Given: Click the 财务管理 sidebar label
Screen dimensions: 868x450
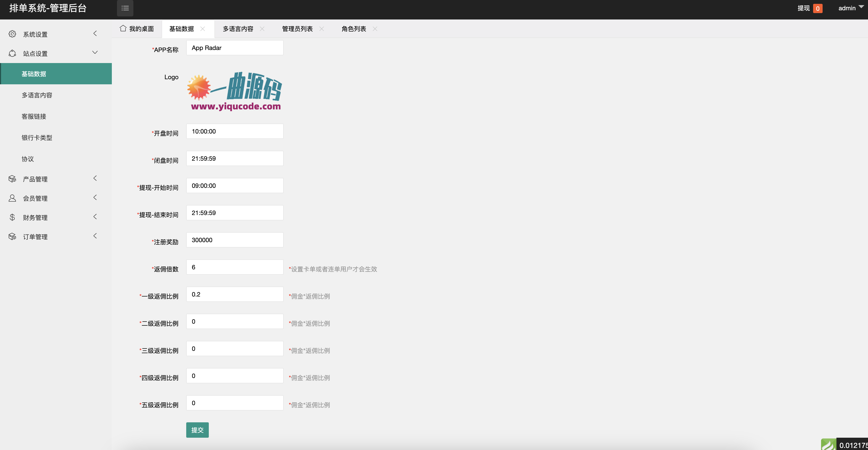Looking at the screenshot, I should coord(35,217).
